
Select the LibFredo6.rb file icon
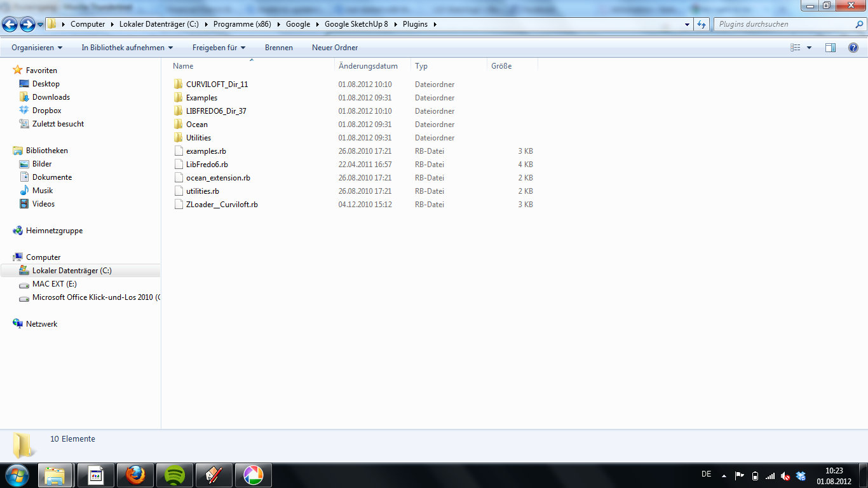179,165
